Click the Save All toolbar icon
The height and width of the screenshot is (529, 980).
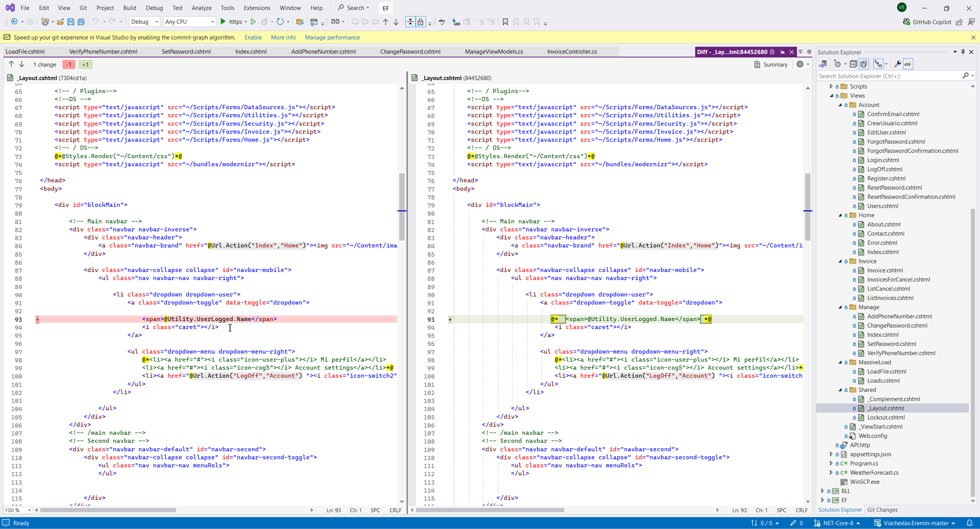click(x=81, y=22)
